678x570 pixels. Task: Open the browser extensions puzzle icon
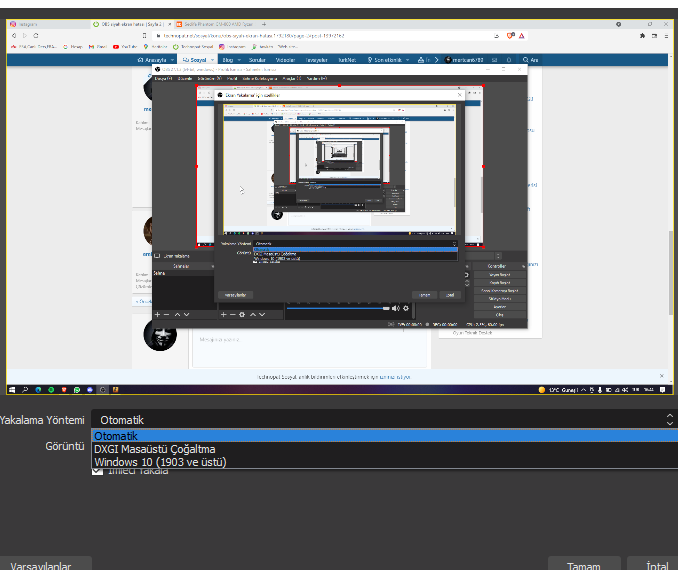643,36
